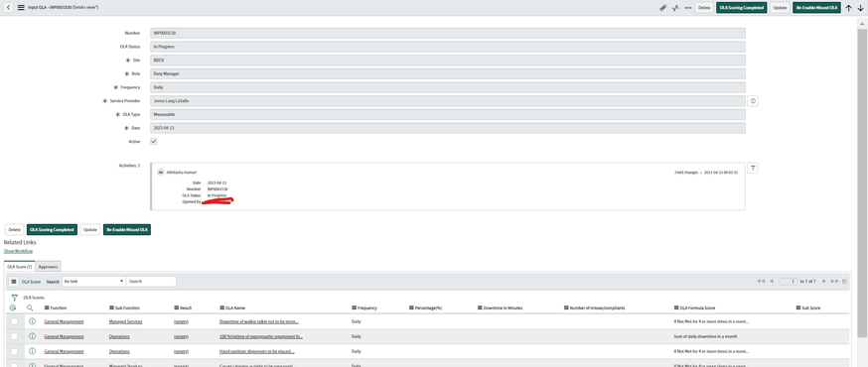The width and height of the screenshot is (868, 367).
Task: Toggle the OLA Scores filter funnel
Action: point(14,298)
